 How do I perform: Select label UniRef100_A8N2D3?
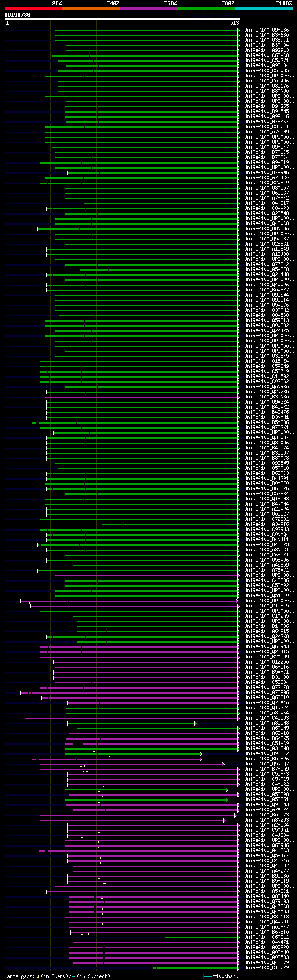tap(266, 820)
